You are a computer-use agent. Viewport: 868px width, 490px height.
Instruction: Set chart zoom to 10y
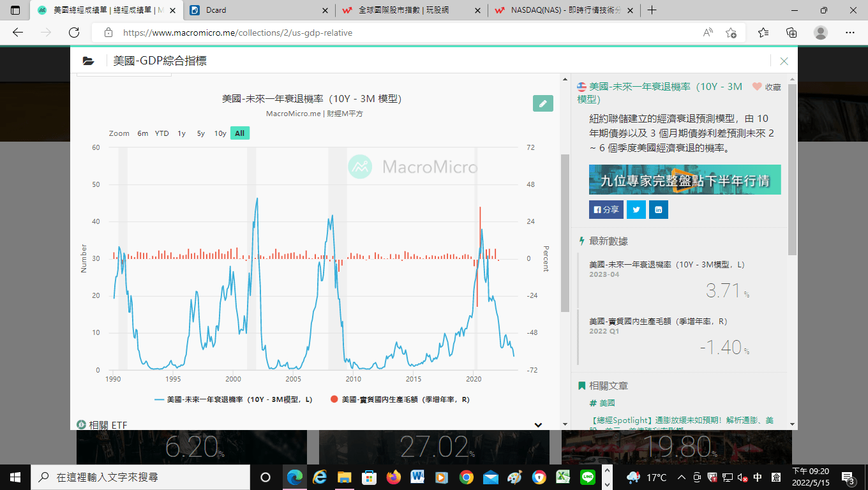[220, 133]
